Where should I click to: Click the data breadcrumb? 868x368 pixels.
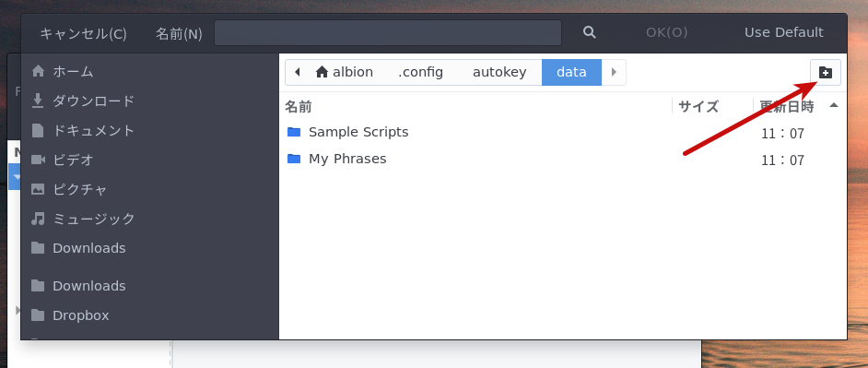[x=571, y=72]
